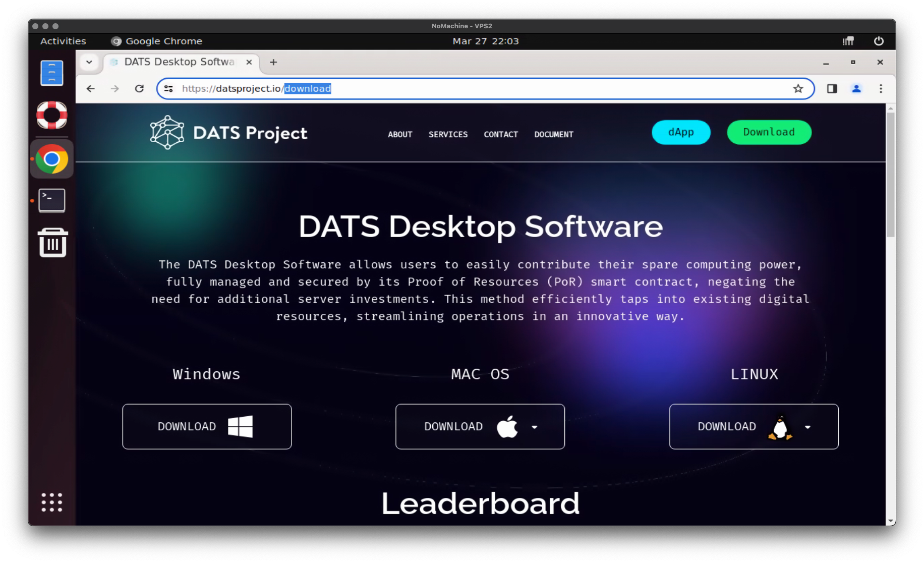924x563 pixels.
Task: Click the browser forward arrow
Action: point(115,89)
